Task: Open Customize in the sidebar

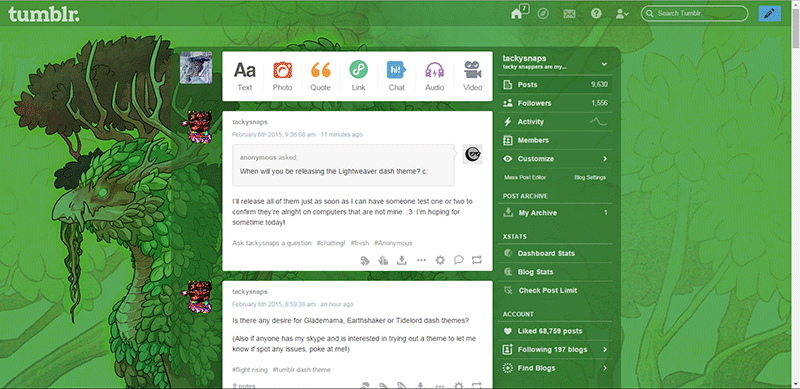Action: (x=555, y=159)
